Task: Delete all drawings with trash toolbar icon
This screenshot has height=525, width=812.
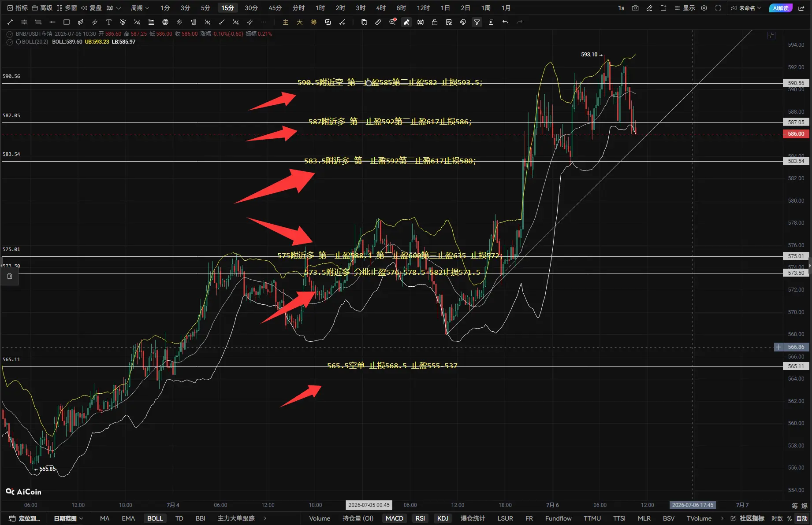Action: pos(491,22)
